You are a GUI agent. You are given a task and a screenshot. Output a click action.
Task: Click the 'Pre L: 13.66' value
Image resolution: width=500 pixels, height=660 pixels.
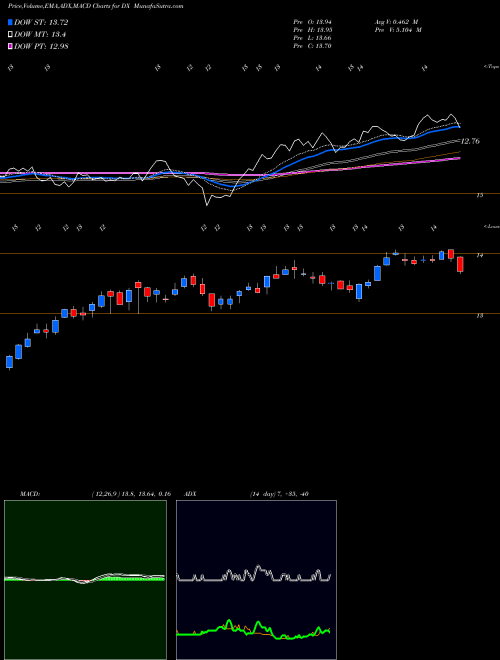pos(313,38)
